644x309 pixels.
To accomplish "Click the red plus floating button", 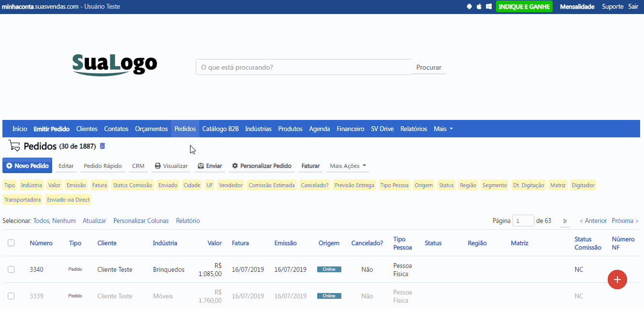I will [x=617, y=280].
